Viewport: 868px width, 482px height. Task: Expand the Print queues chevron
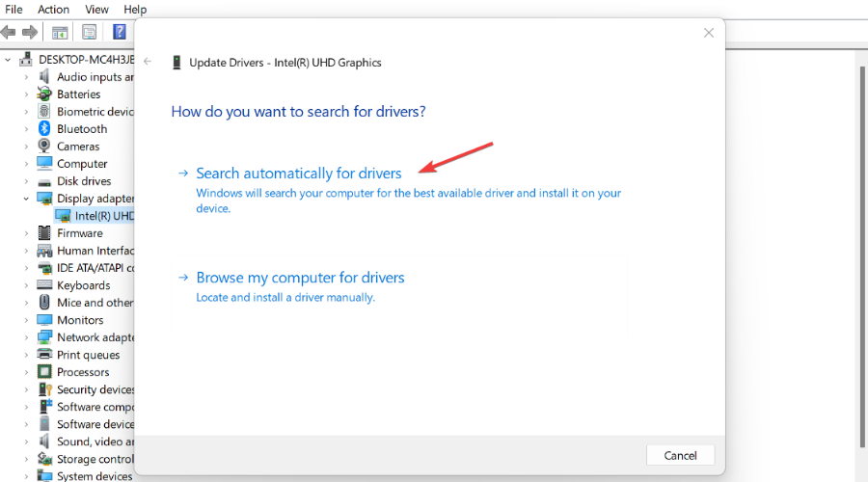[x=26, y=355]
